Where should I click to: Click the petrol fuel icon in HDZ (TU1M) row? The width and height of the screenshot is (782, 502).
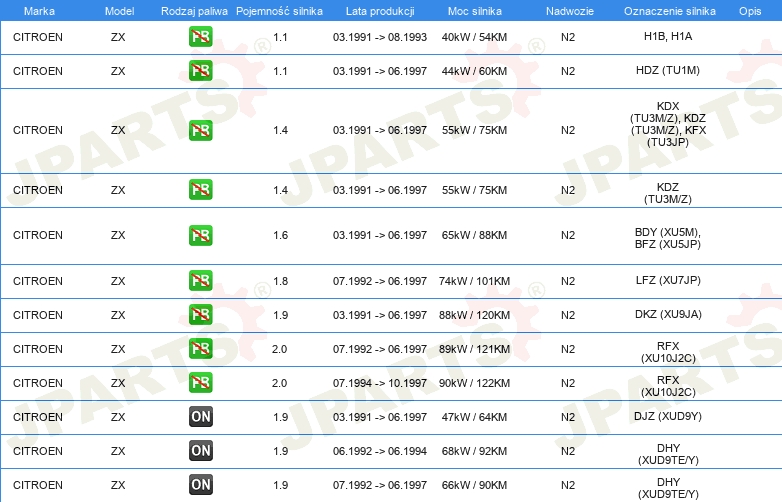tap(200, 70)
